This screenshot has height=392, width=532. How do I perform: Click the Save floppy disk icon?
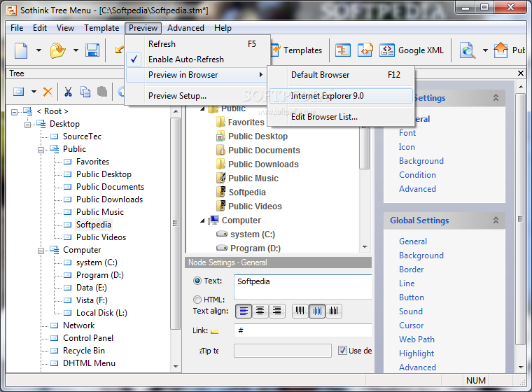pos(92,50)
